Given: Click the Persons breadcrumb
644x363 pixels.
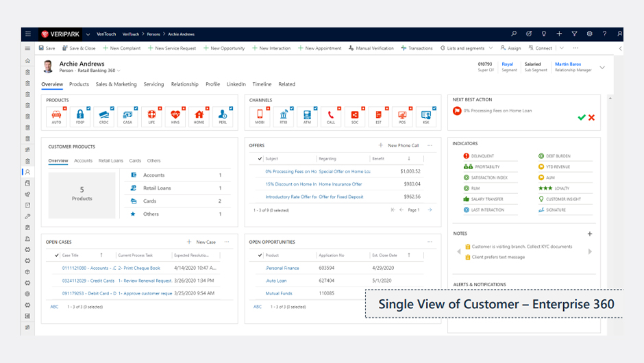Looking at the screenshot, I should coord(153,34).
